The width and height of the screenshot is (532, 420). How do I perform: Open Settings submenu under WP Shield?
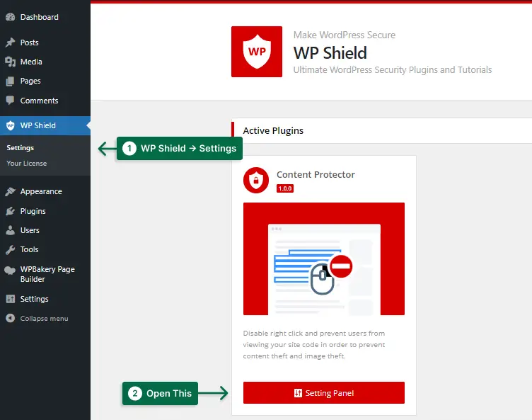[21, 148]
